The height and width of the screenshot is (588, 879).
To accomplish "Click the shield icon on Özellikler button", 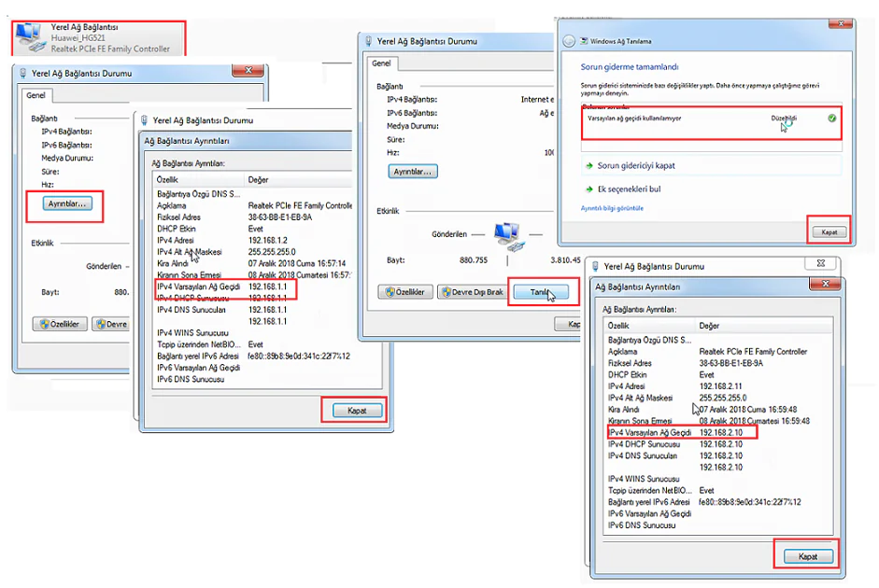I will pos(389,290).
